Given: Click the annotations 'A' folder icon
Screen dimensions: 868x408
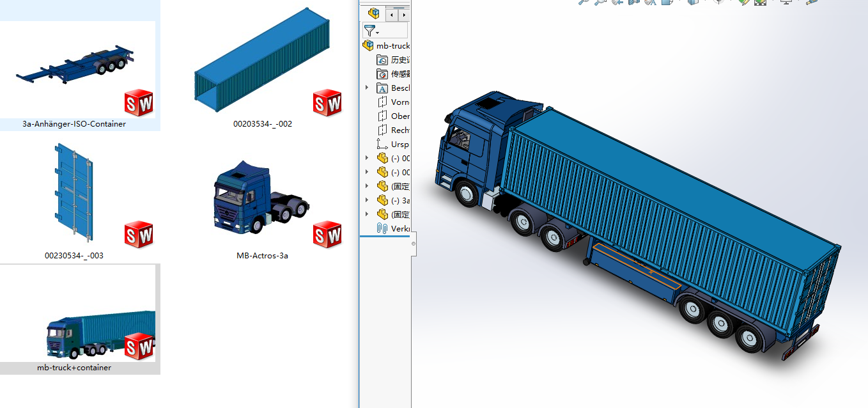Looking at the screenshot, I should pyautogui.click(x=382, y=88).
